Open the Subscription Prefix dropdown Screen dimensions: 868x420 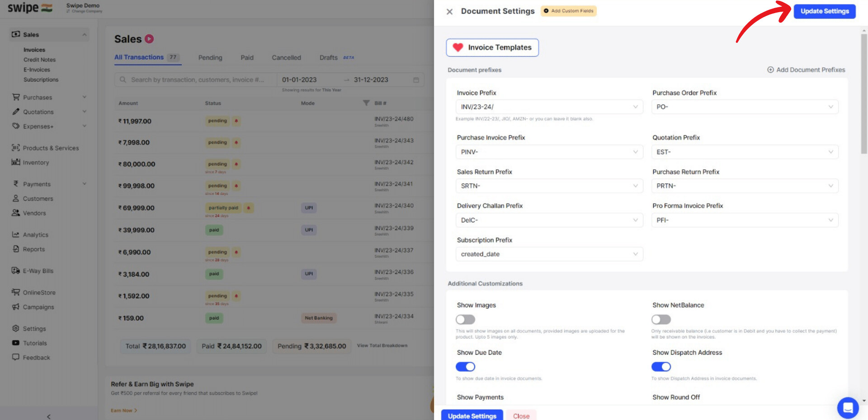[549, 254]
